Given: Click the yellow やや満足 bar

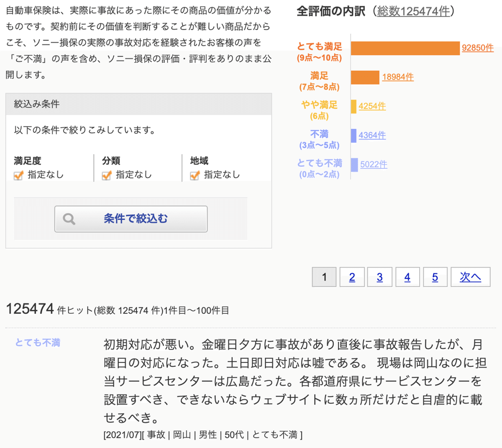Looking at the screenshot, I should pyautogui.click(x=353, y=106).
